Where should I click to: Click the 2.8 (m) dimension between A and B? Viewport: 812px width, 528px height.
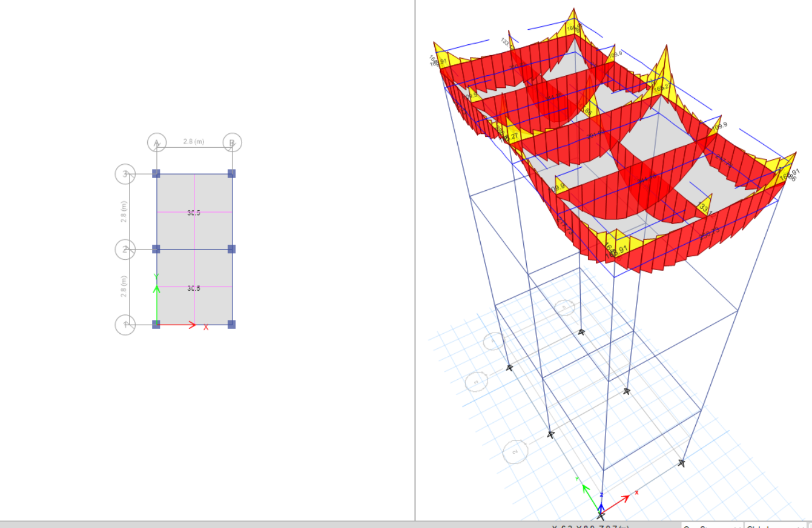[x=194, y=141]
